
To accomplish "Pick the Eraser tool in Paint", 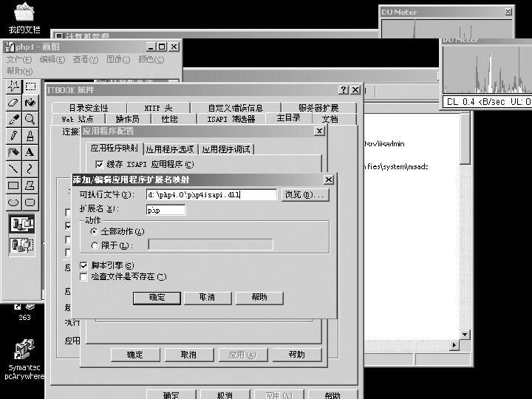I will [x=13, y=103].
